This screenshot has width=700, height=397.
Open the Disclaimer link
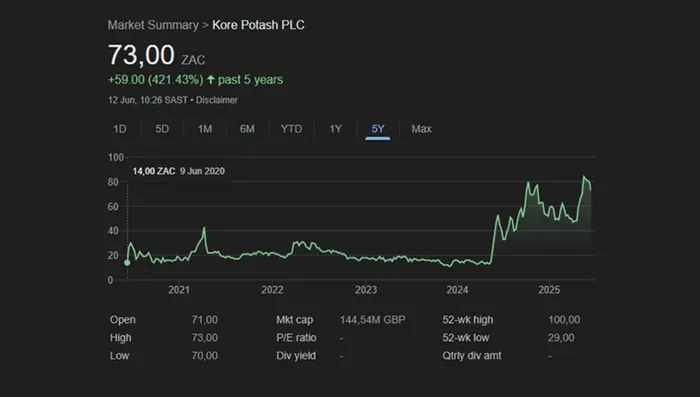pos(217,100)
